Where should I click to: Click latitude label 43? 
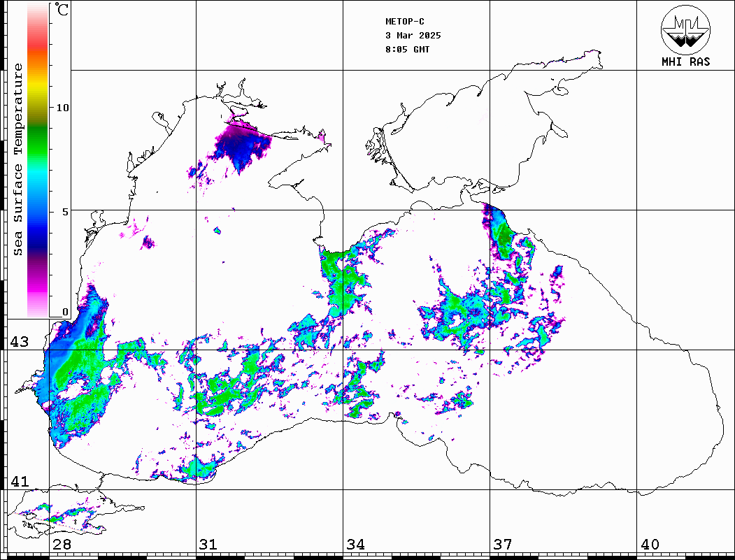pos(20,342)
